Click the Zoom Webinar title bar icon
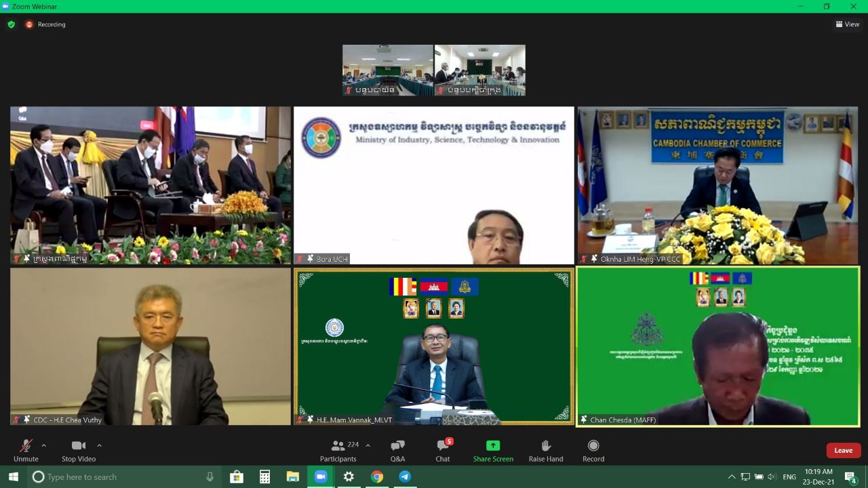Image resolution: width=868 pixels, height=488 pixels. tap(5, 6)
